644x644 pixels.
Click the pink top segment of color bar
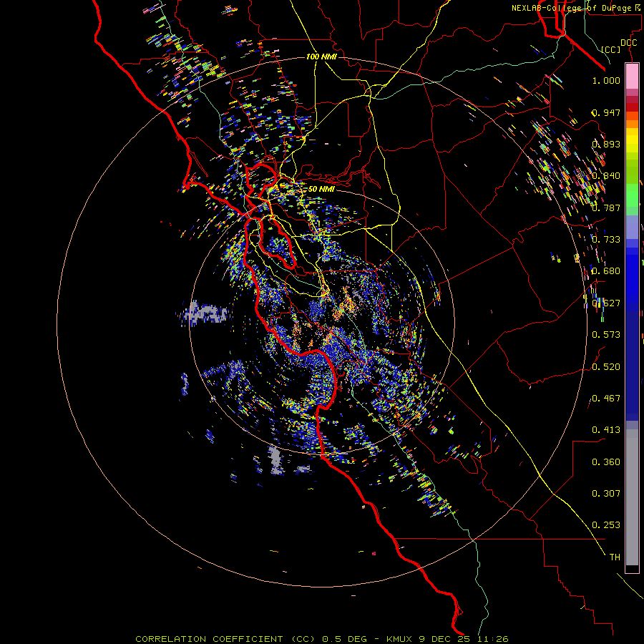[x=632, y=77]
